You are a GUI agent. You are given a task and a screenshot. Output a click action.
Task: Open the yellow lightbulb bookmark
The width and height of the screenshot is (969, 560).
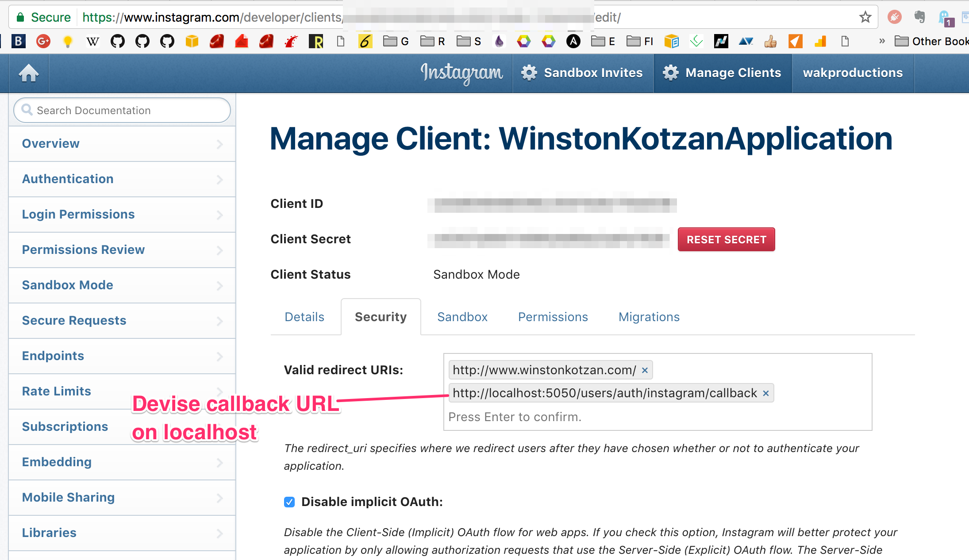68,42
